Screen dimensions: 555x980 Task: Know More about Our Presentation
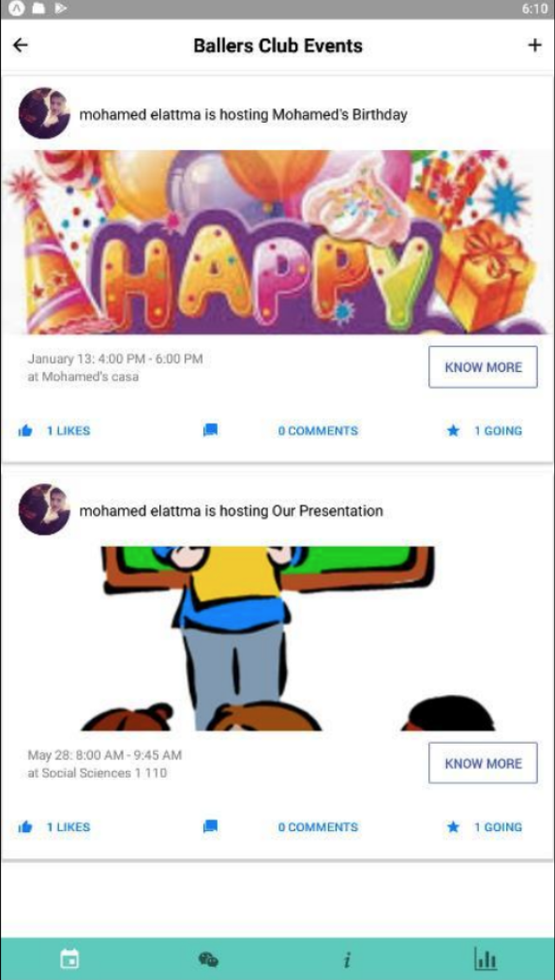point(483,764)
